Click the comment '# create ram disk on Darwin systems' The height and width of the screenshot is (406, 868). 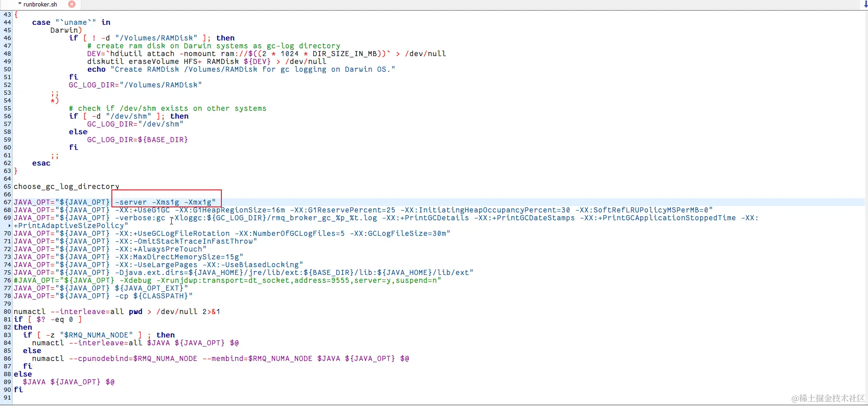(x=214, y=46)
